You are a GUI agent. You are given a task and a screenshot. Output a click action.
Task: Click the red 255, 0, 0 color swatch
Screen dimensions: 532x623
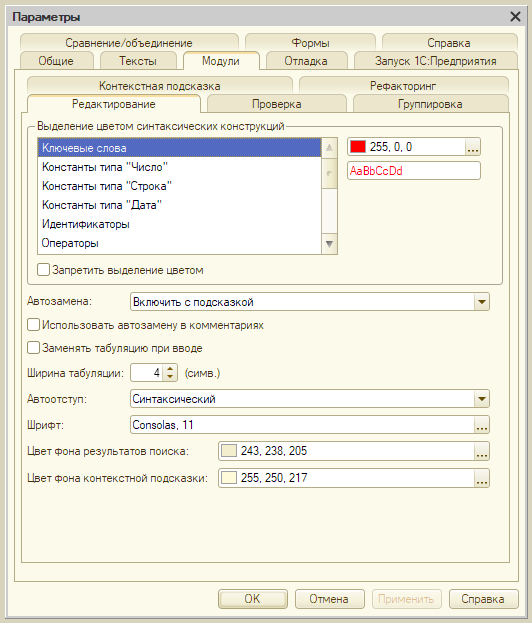click(358, 147)
